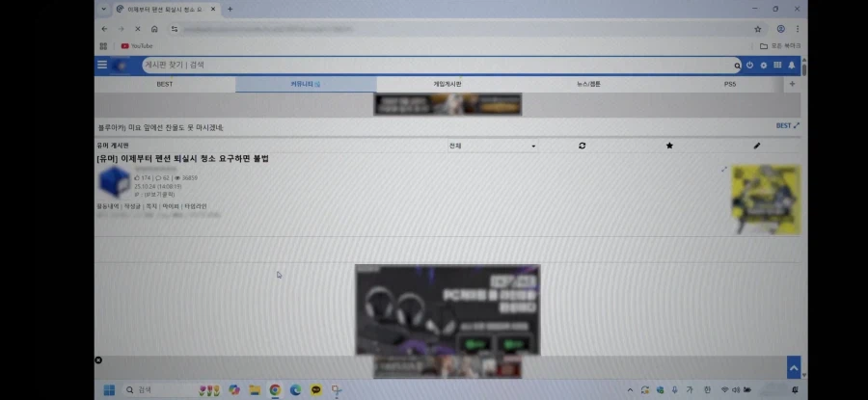Click the top banner advertisement
Screen dimensions: 868x400
tap(448, 104)
